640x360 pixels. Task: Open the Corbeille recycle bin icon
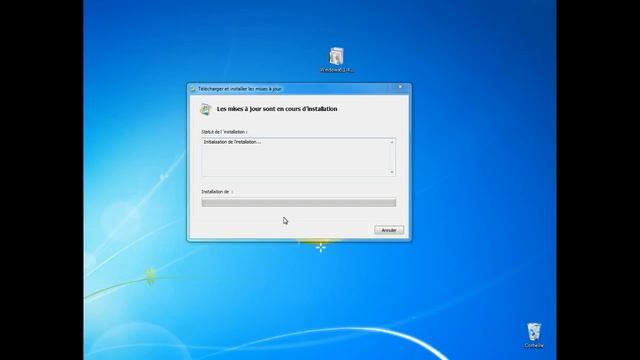[534, 335]
